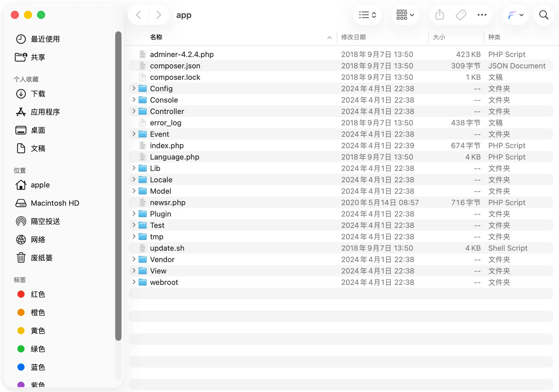Go forward with the right arrow button
Viewport: 559px width, 392px height.
(x=158, y=15)
